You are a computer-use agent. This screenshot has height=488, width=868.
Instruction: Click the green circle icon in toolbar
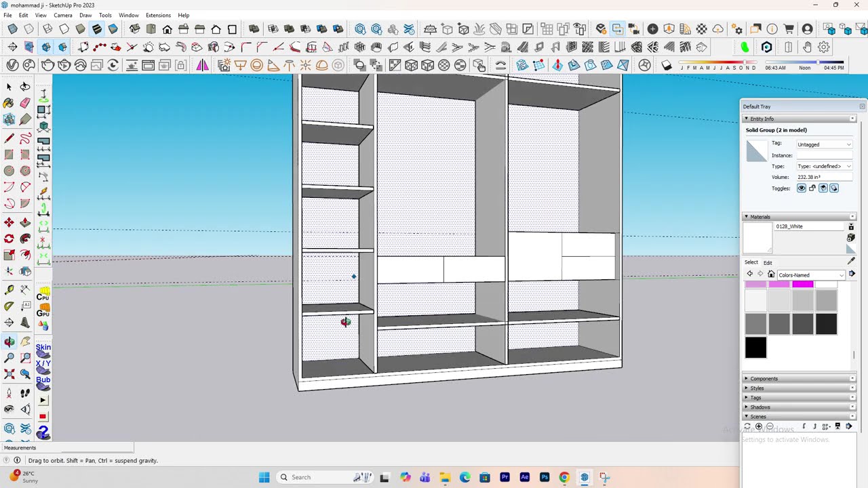click(745, 47)
